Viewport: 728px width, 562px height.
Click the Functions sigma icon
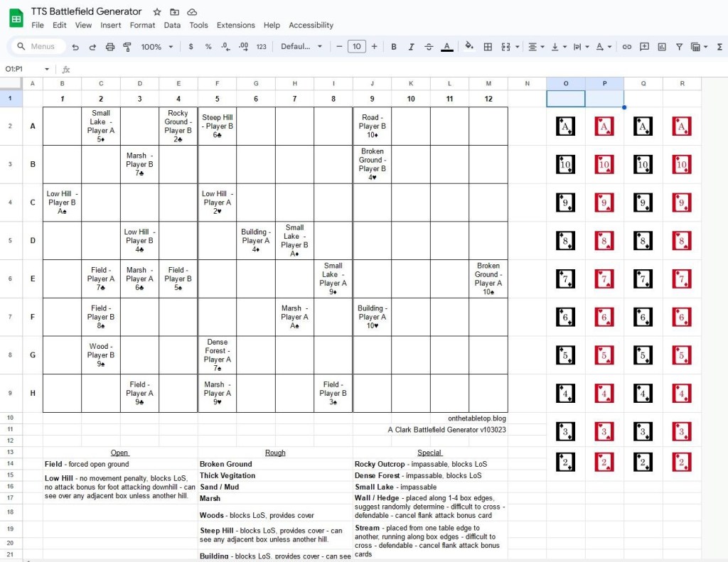pyautogui.click(x=719, y=47)
